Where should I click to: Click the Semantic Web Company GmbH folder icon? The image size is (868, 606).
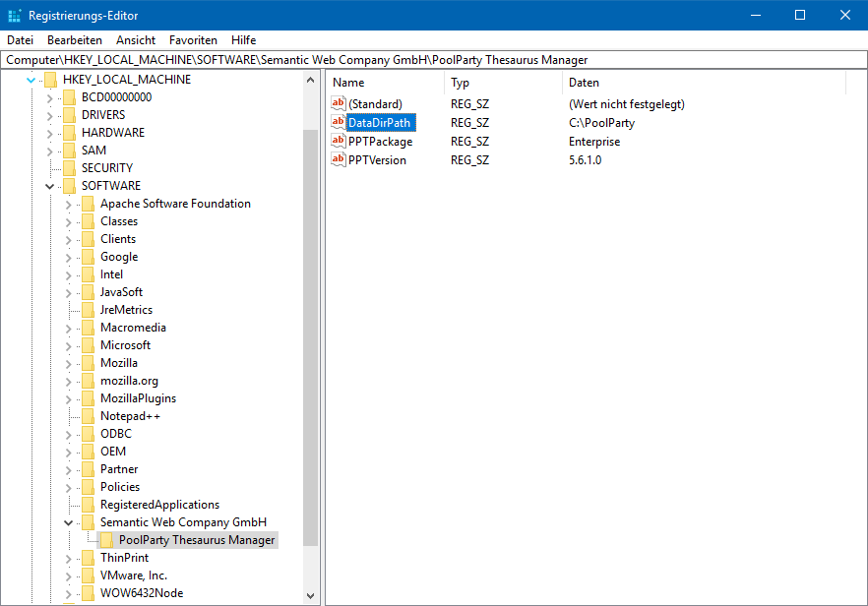click(88, 522)
